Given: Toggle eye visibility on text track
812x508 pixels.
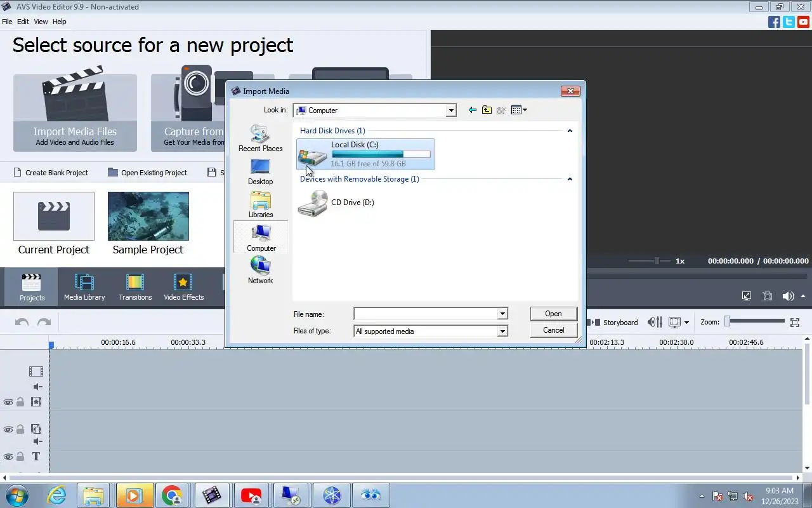Looking at the screenshot, I should (8, 457).
